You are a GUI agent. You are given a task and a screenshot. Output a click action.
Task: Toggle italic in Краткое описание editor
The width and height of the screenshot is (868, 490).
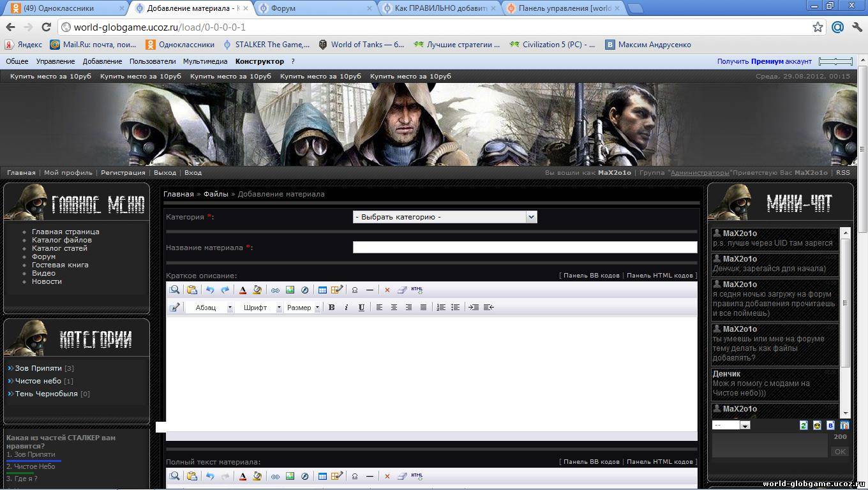(346, 308)
